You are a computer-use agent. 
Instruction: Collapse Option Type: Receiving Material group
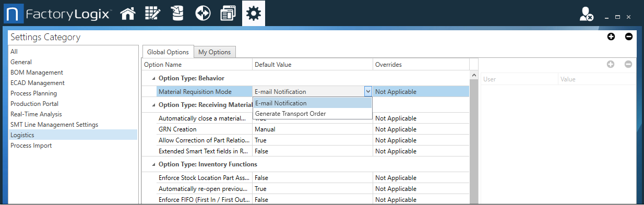pyautogui.click(x=153, y=105)
